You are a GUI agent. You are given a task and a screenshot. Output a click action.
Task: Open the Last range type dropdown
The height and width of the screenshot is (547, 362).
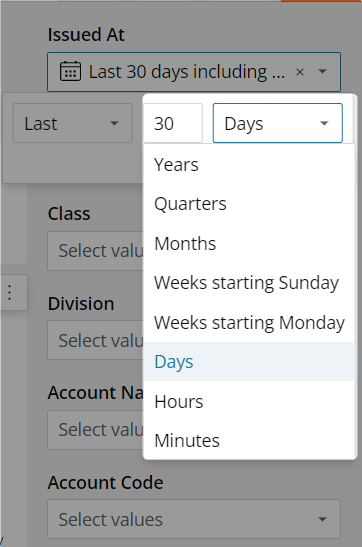tap(73, 123)
